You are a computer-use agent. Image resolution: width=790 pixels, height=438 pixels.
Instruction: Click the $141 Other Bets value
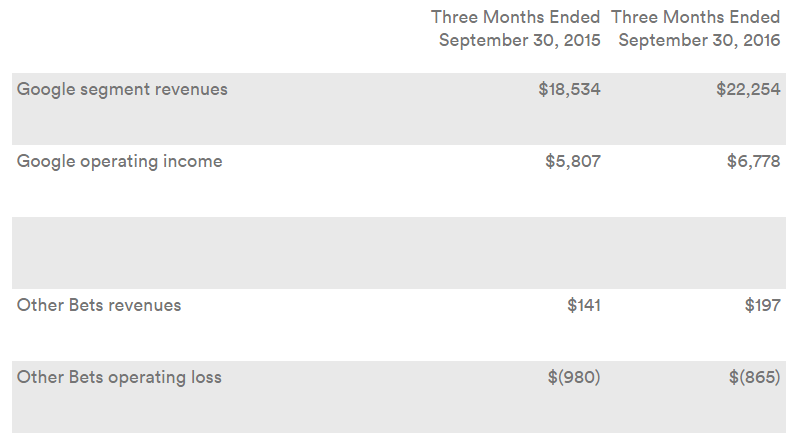pos(583,305)
